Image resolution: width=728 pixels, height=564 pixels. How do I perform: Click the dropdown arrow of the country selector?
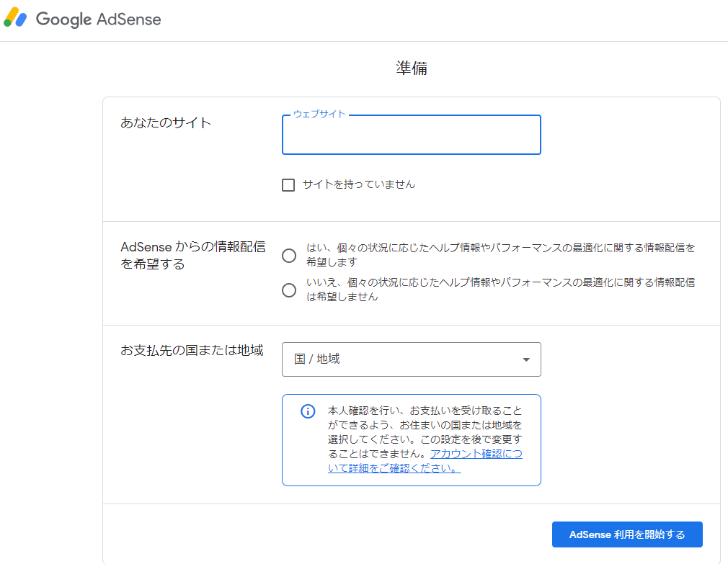tap(526, 359)
